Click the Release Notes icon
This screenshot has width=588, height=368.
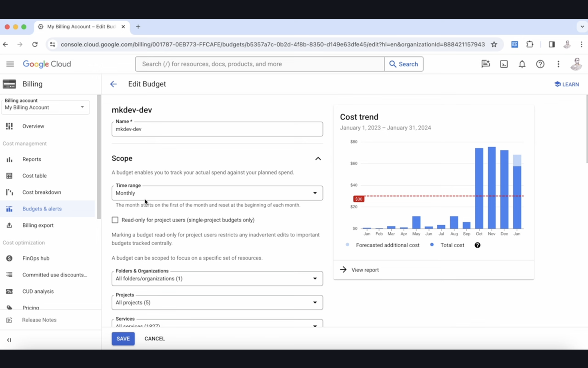tap(9, 320)
